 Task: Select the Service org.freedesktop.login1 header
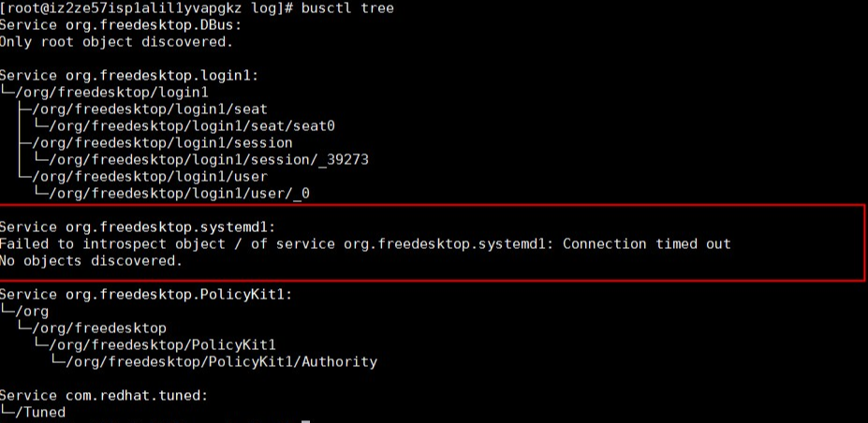pos(127,76)
